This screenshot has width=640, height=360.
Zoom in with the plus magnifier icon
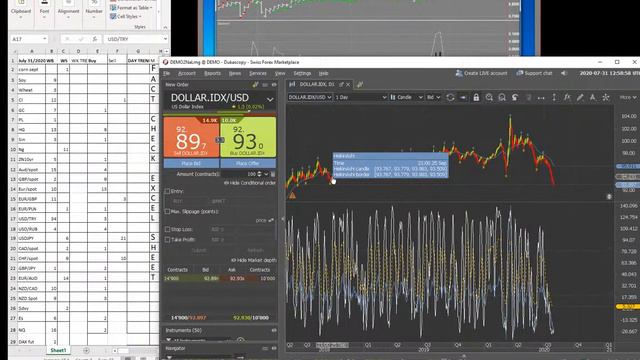click(489, 98)
